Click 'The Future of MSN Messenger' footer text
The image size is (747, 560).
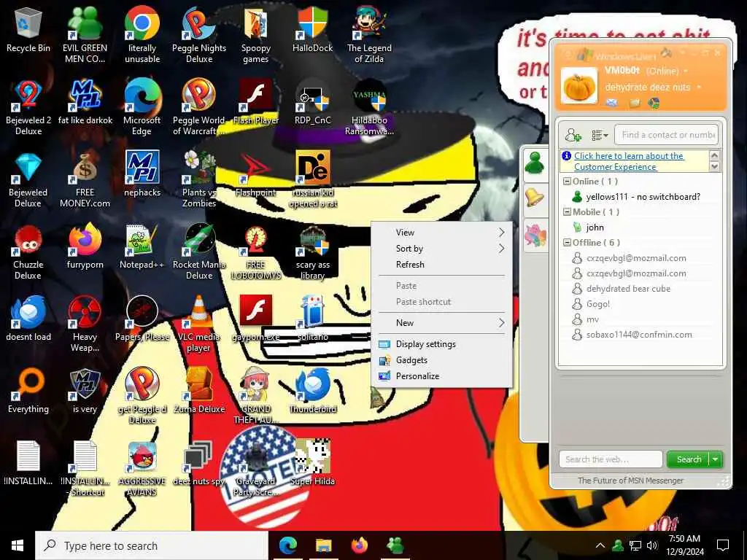pos(630,481)
